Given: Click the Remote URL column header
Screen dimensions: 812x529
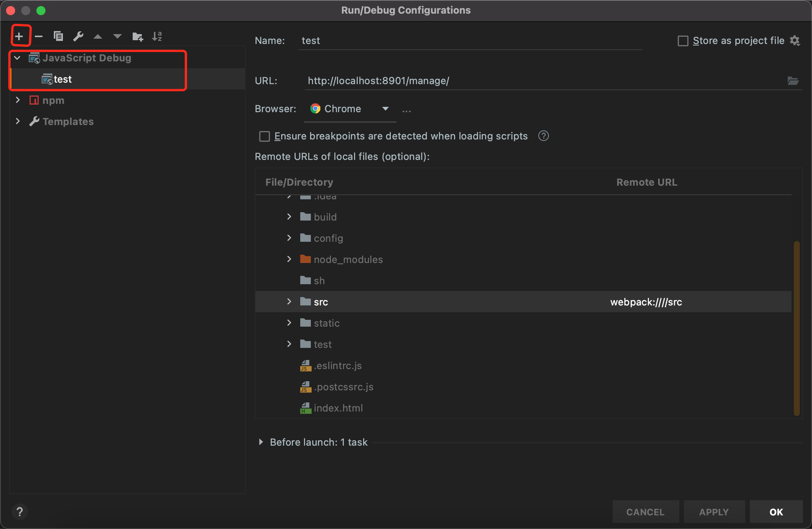Looking at the screenshot, I should coord(647,182).
